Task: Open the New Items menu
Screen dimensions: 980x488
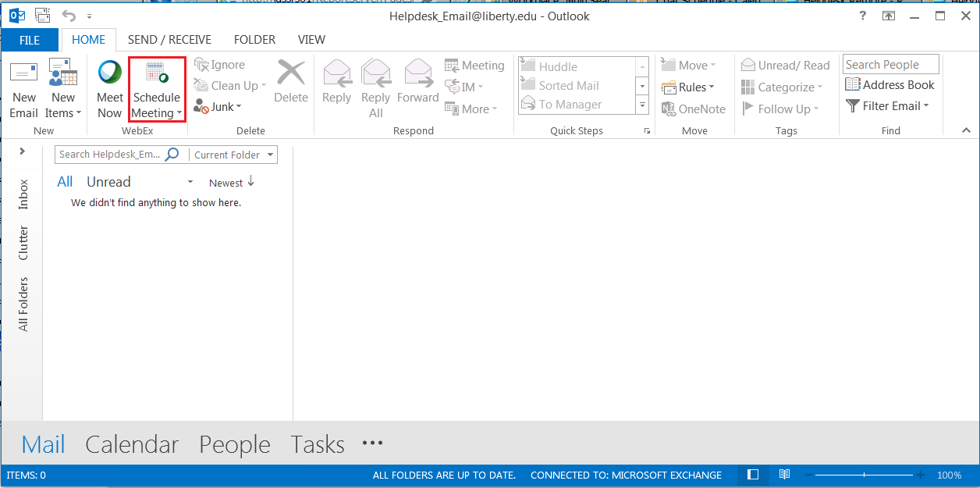Action: pyautogui.click(x=63, y=90)
